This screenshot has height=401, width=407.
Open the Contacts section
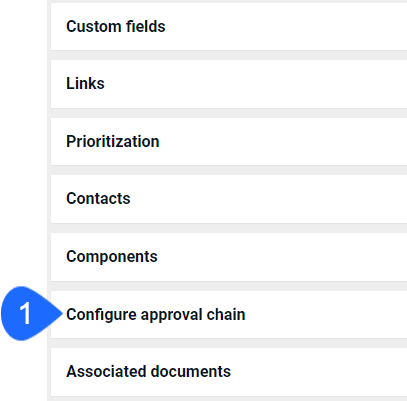(229, 199)
